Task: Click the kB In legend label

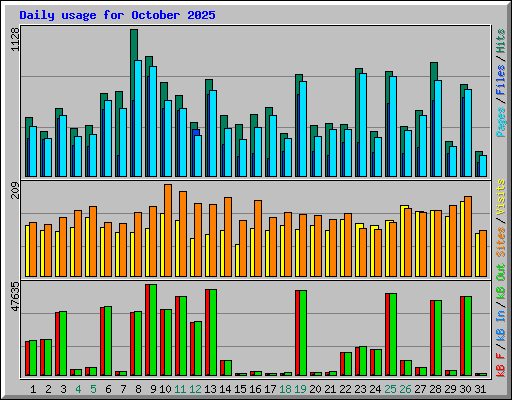Action: 501,326
